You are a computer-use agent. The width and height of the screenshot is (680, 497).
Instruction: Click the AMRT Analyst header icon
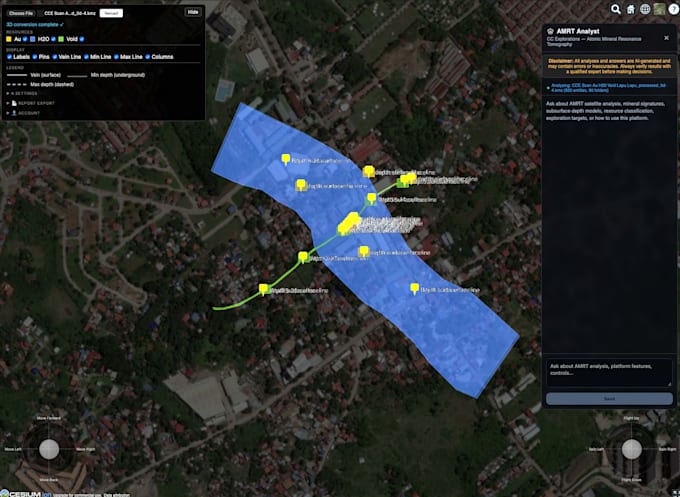coord(550,31)
